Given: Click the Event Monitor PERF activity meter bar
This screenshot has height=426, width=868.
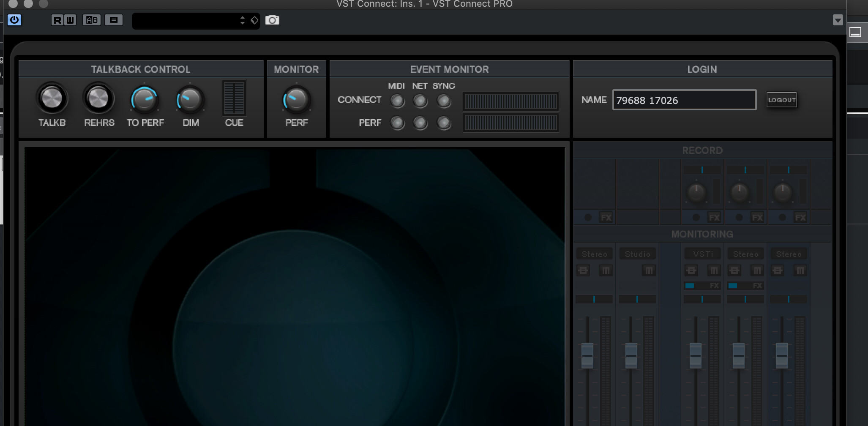Looking at the screenshot, I should [x=511, y=123].
